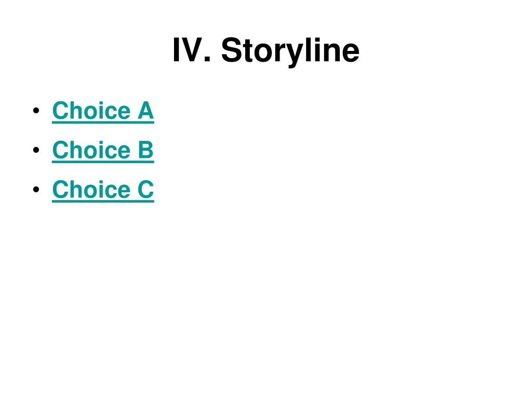Click the letter C in the third link

pos(146,189)
